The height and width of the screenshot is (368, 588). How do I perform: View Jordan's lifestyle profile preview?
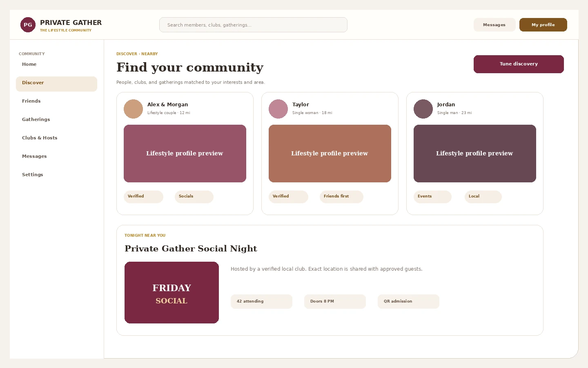(475, 153)
